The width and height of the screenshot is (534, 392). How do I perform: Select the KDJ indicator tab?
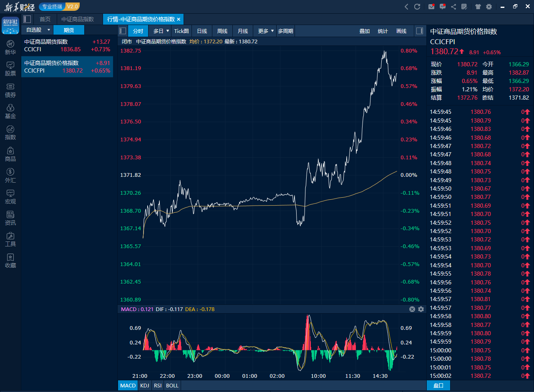pos(145,385)
